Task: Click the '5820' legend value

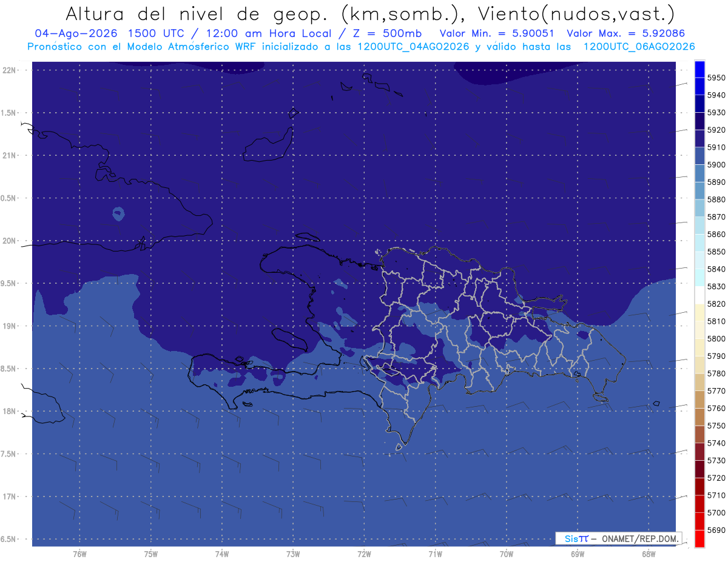Action: pyautogui.click(x=716, y=304)
